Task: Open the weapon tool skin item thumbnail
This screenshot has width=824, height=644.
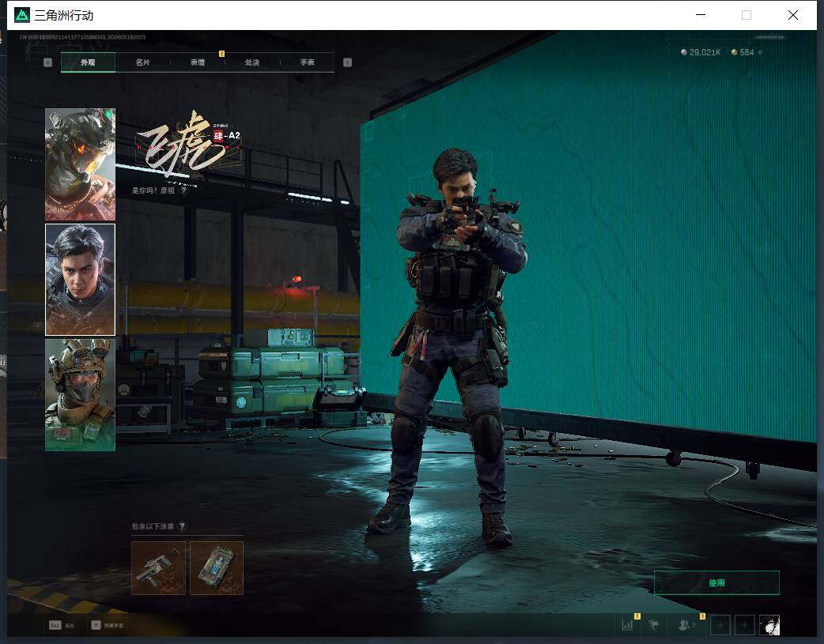Action: pos(158,568)
